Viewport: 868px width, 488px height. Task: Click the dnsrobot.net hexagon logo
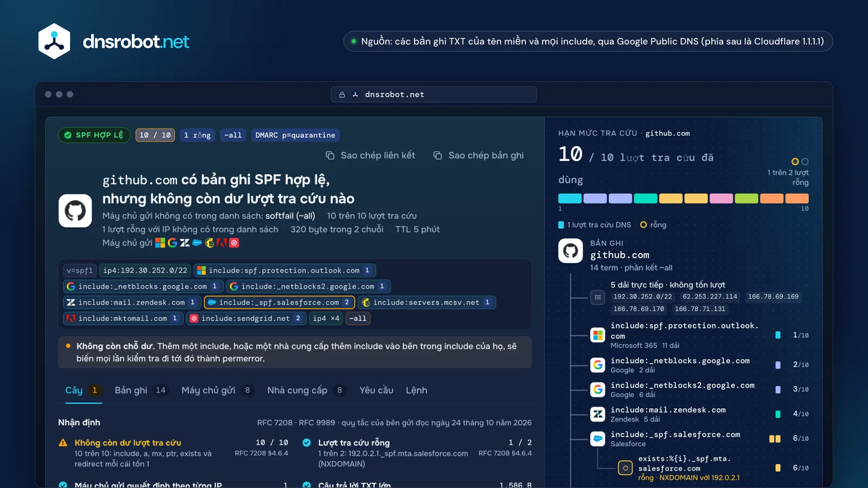point(54,41)
